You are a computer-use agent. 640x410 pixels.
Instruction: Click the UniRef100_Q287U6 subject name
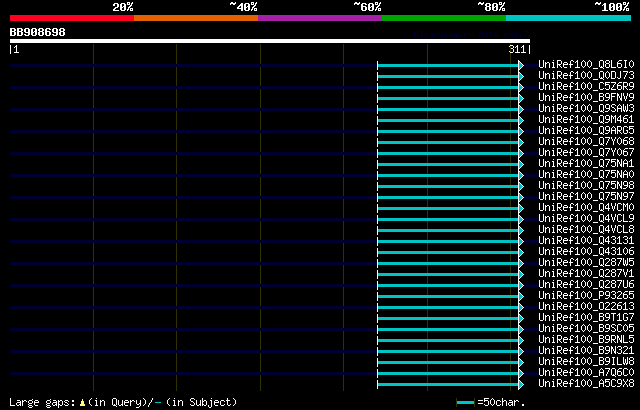pyautogui.click(x=586, y=285)
